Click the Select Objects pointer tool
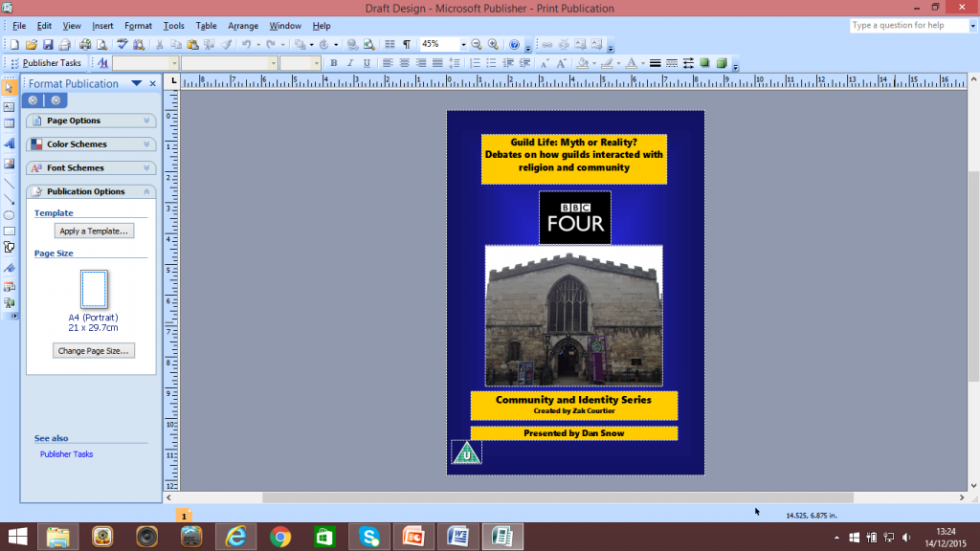The width and height of the screenshot is (980, 551). pos(9,88)
